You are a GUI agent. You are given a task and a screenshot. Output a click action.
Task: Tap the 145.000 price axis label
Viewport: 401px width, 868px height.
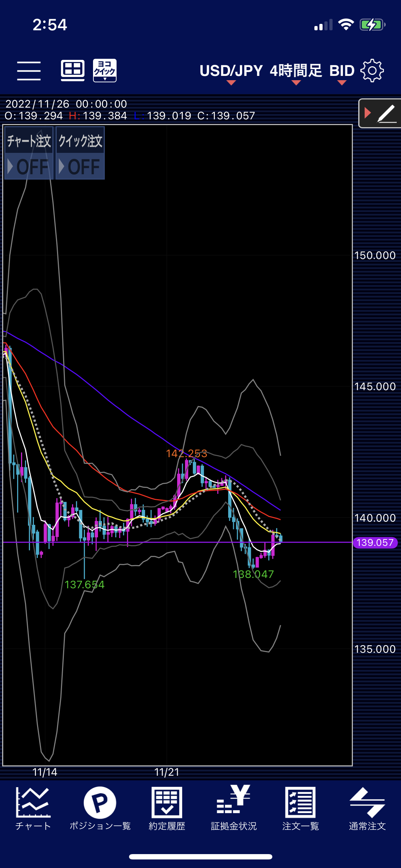[375, 387]
